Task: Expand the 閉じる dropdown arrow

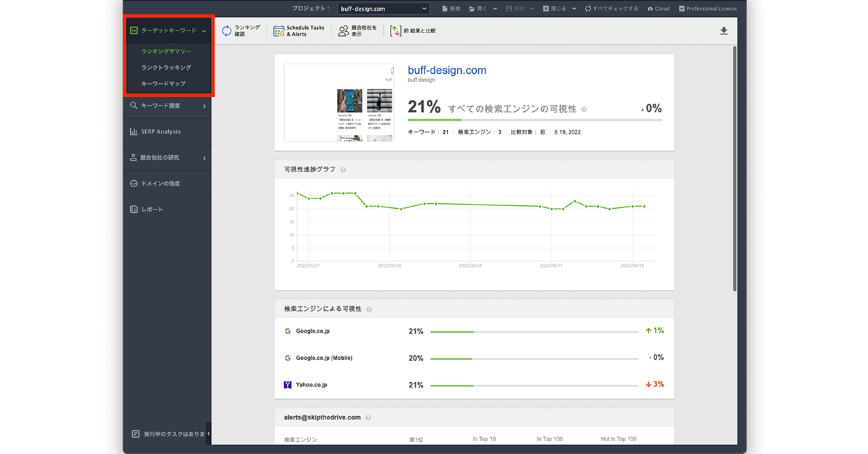Action: coord(574,9)
